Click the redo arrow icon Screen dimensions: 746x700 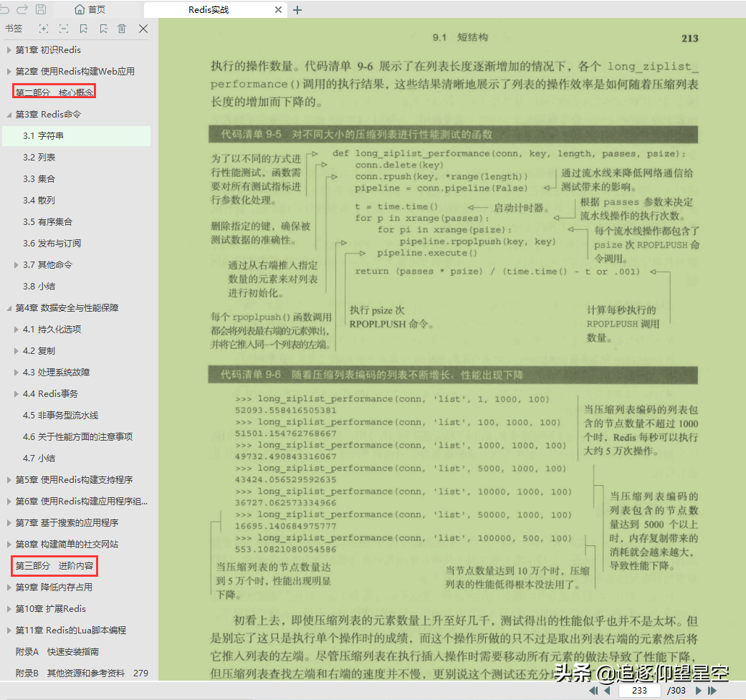click(x=22, y=9)
